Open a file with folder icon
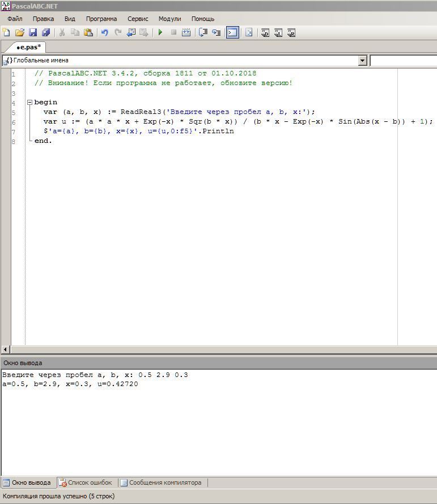Image resolution: width=437 pixels, height=504 pixels. point(20,32)
